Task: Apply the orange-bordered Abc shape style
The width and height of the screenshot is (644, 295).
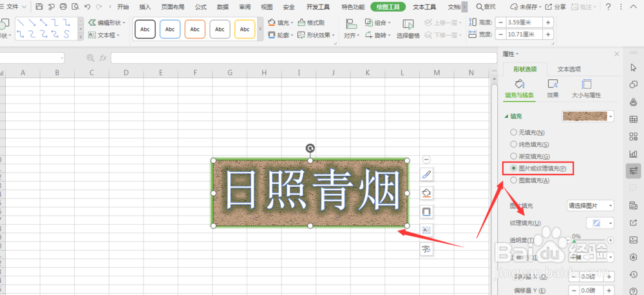Action: pos(195,29)
